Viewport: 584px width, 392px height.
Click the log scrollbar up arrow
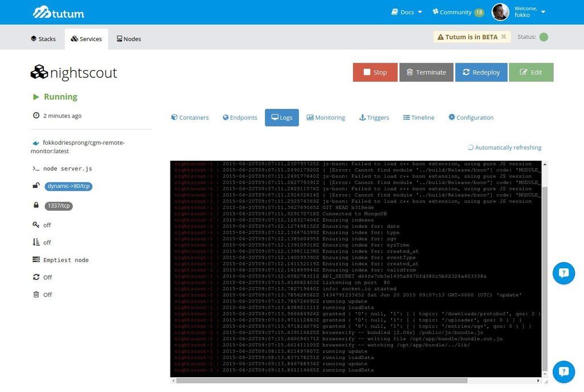(545, 164)
